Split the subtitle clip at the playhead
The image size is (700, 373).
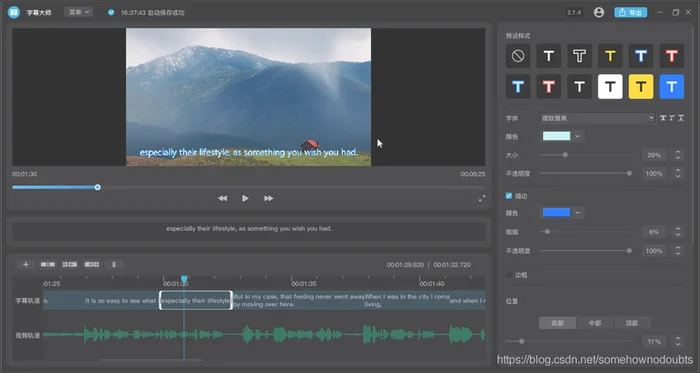pyautogui.click(x=48, y=265)
